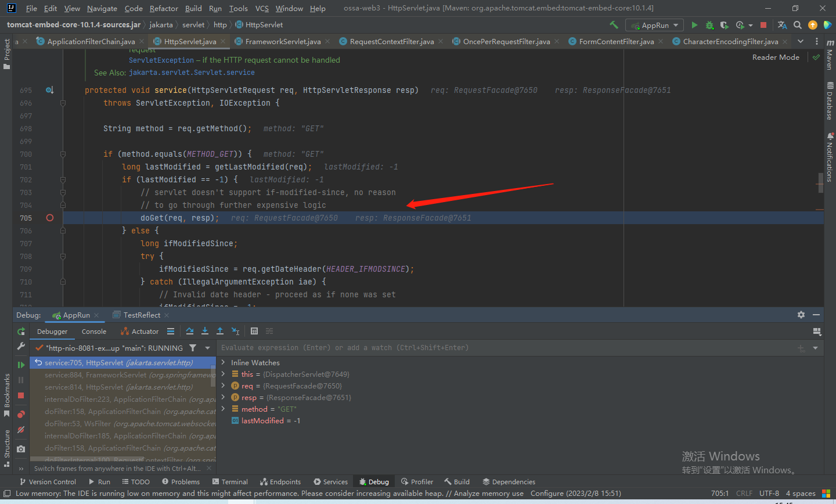Toggle Mute Breakpoints in debug sidebar
This screenshot has height=504, width=836.
(x=21, y=430)
